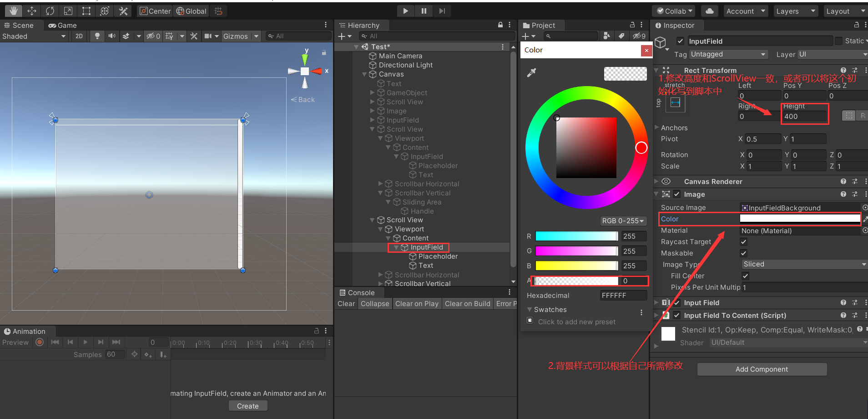Viewport: 868px width, 419px height.
Task: Click Project search by label icon
Action: point(621,36)
